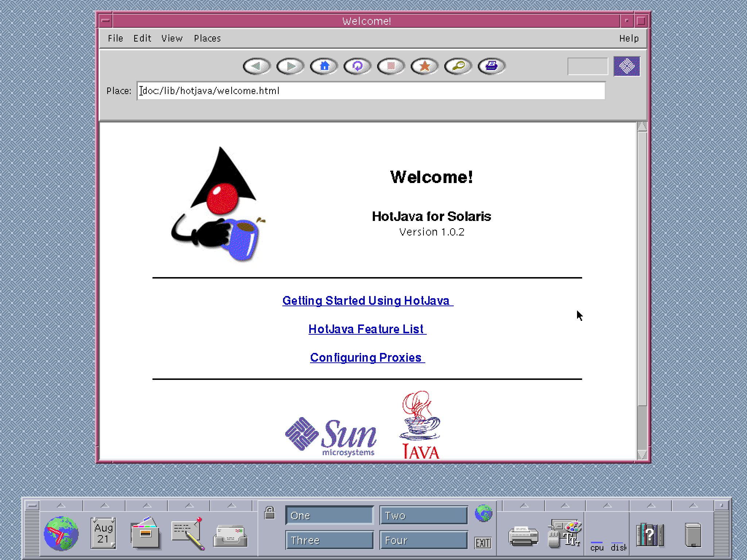Switch to workspace Four
Viewport: 747px width, 560px height.
point(424,540)
